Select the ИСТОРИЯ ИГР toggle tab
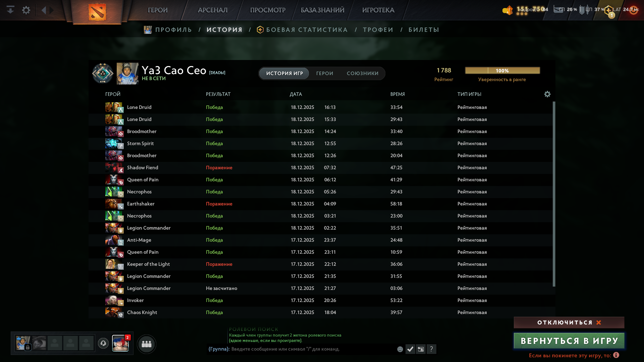Image resolution: width=644 pixels, height=362 pixels. (x=284, y=73)
